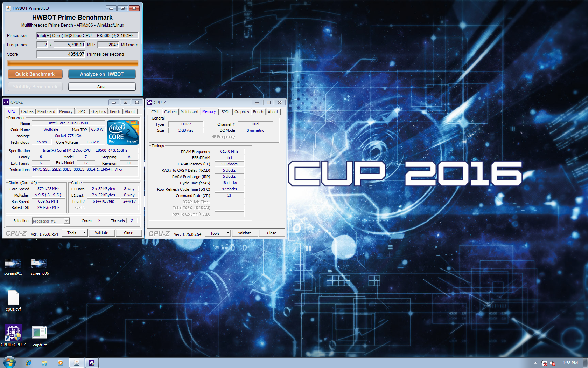The image size is (588, 368).
Task: Open Graphics tab in left CPU-Z
Action: (x=98, y=111)
